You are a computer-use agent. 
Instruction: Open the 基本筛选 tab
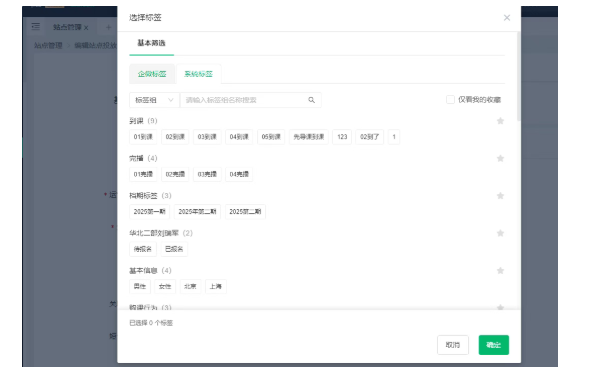click(151, 43)
